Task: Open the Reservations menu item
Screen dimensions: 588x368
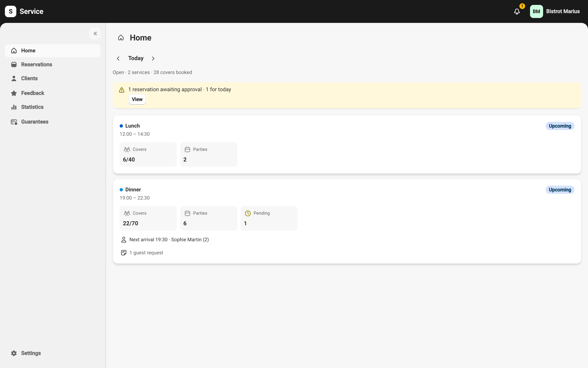Action: coord(52,64)
